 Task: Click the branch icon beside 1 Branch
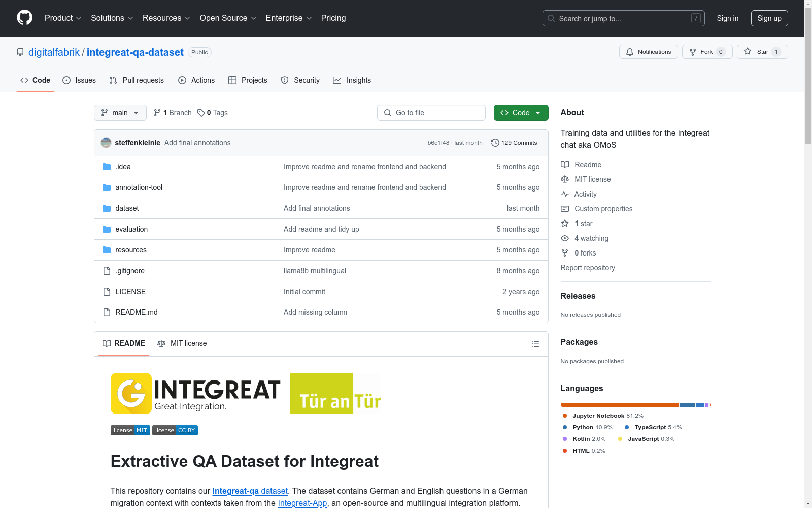coord(157,113)
